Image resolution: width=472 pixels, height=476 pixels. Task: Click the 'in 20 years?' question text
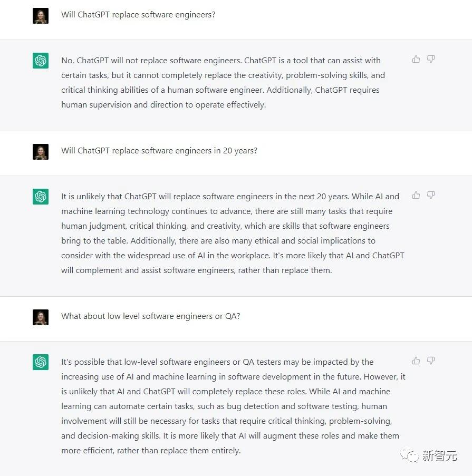[x=159, y=151]
